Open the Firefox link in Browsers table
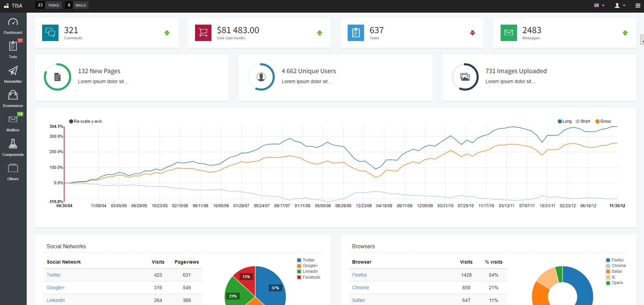This screenshot has width=644, height=305. point(359,275)
